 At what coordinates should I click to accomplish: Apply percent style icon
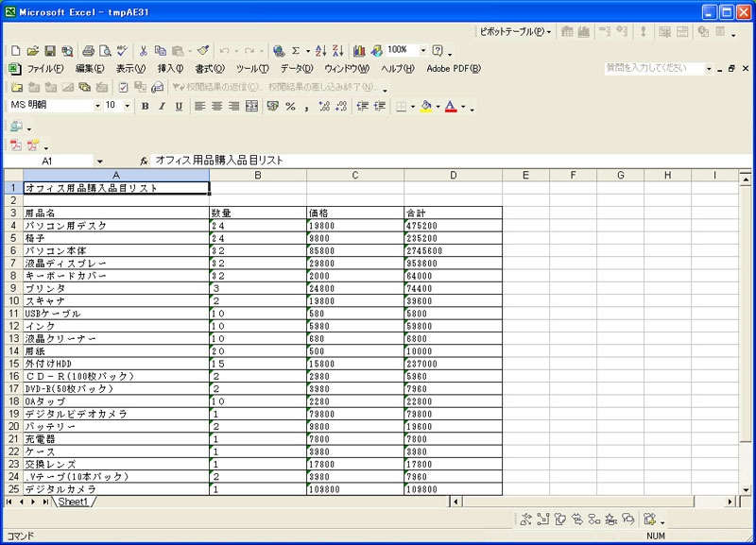(x=290, y=106)
